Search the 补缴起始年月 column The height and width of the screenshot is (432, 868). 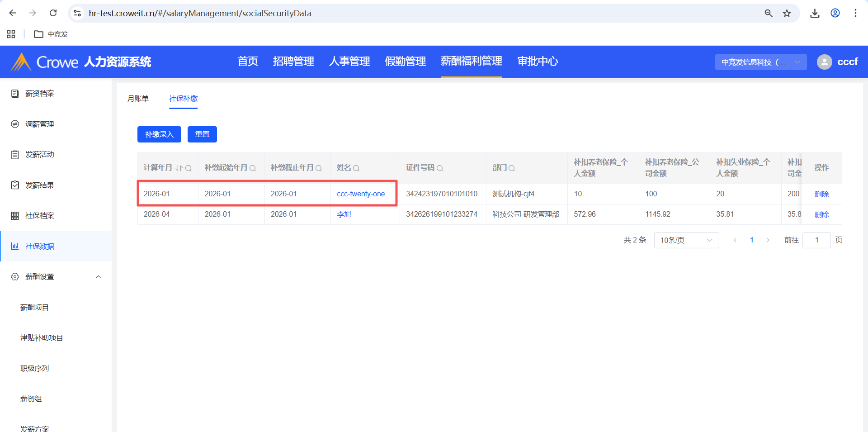pos(253,168)
